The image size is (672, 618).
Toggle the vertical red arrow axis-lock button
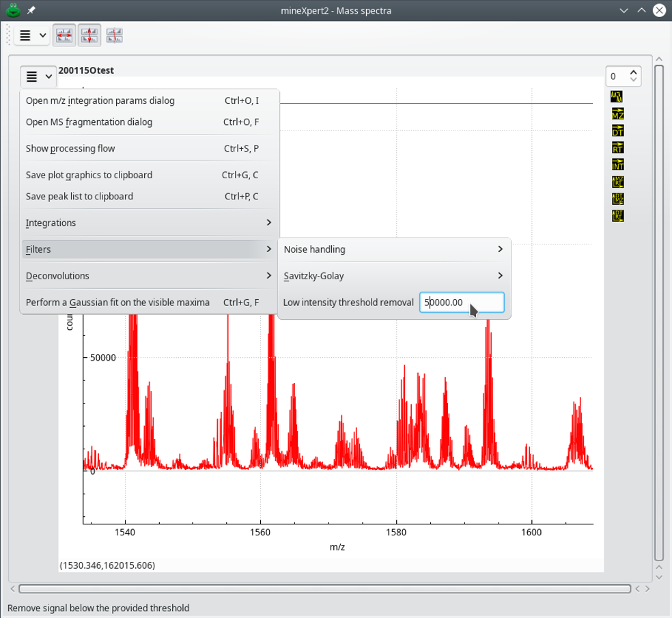coord(89,36)
